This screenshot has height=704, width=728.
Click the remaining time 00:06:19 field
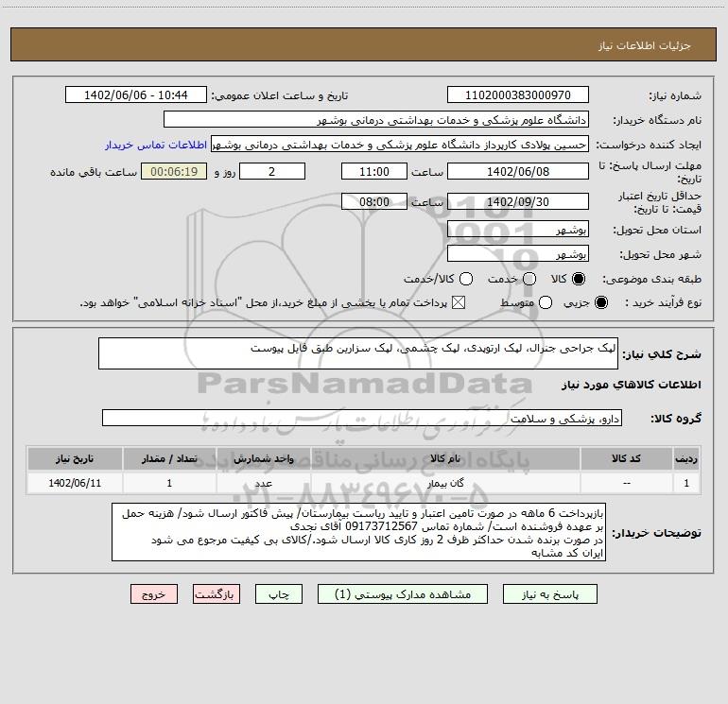tap(174, 171)
